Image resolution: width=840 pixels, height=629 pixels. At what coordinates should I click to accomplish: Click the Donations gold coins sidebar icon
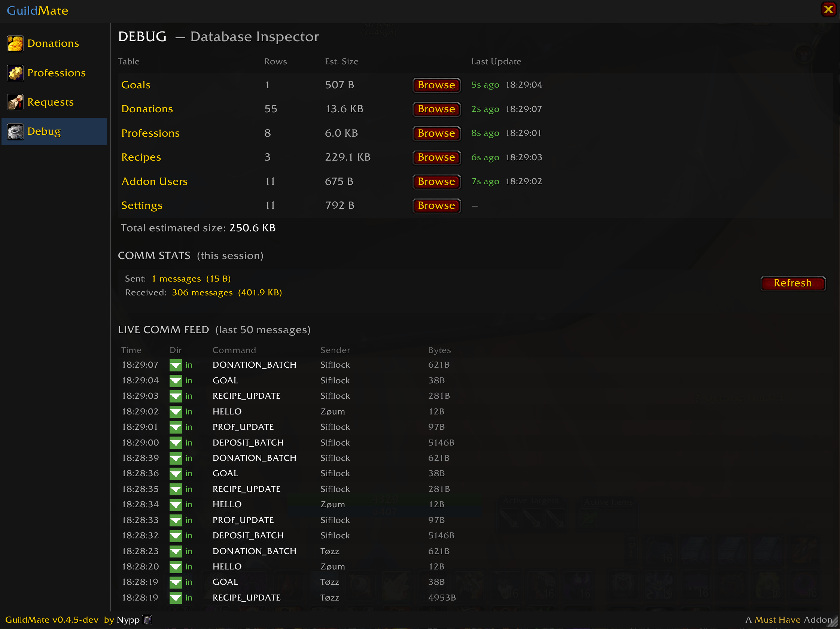[15, 44]
